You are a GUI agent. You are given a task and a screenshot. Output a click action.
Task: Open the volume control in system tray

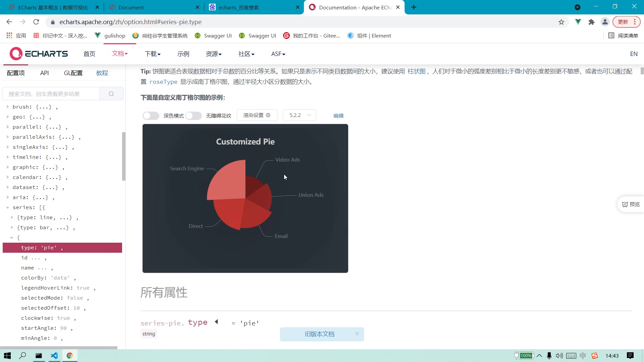point(559,356)
